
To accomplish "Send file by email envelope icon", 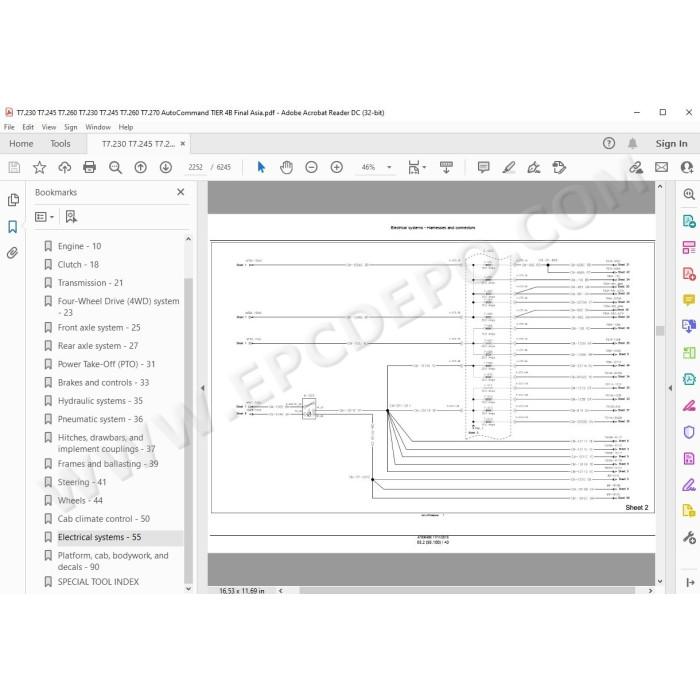I will 661,167.
